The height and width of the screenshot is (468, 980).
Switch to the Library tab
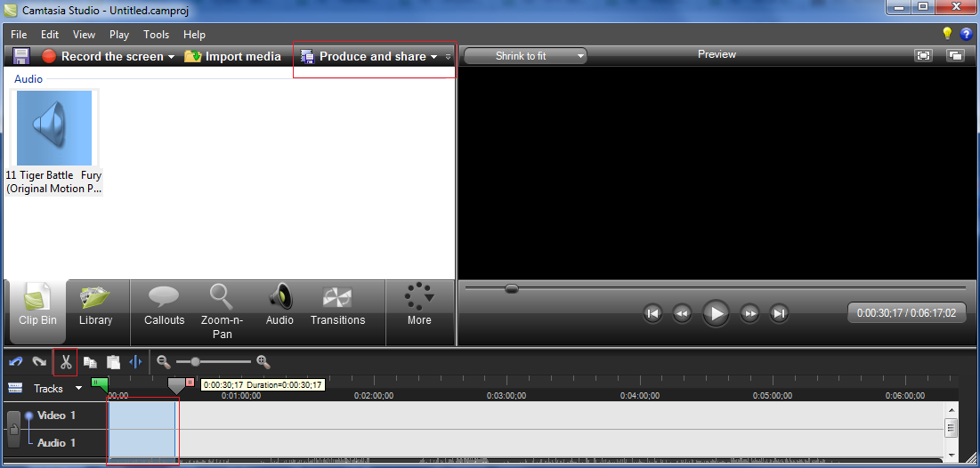click(x=95, y=308)
